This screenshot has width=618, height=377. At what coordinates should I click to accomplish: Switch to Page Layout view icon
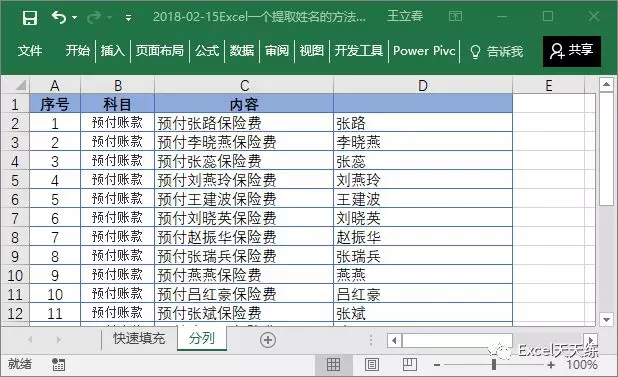coord(371,365)
